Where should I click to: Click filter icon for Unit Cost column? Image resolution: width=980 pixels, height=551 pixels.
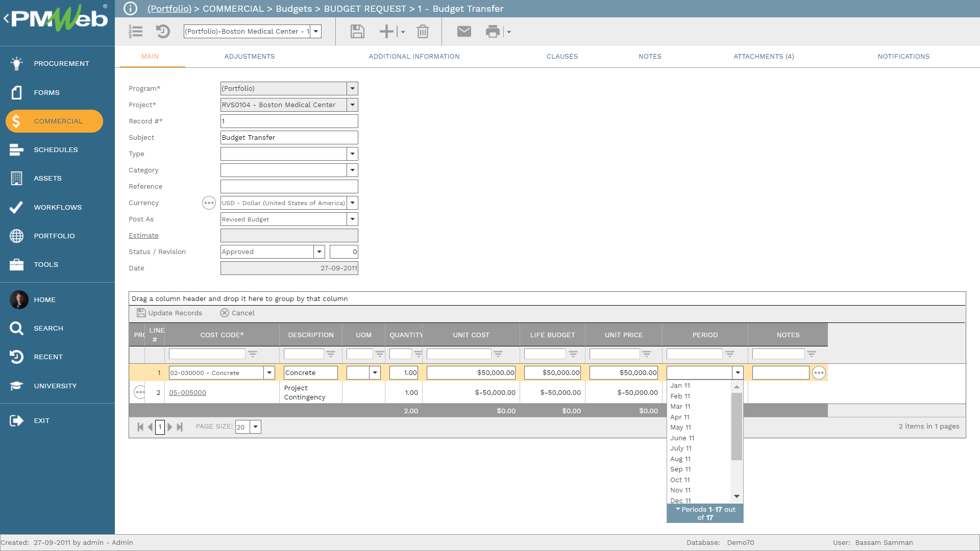(x=498, y=354)
